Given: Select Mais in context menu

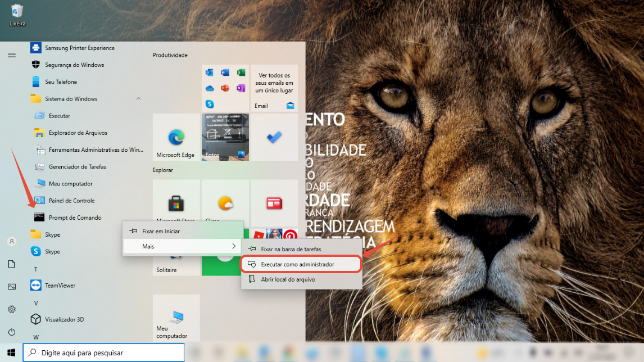Looking at the screenshot, I should (183, 246).
